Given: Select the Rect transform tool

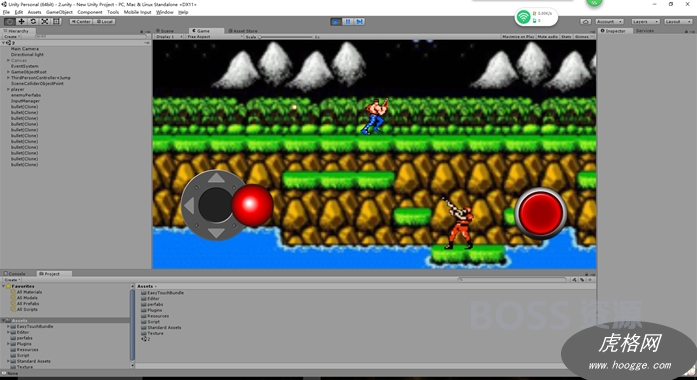Looking at the screenshot, I should 56,21.
